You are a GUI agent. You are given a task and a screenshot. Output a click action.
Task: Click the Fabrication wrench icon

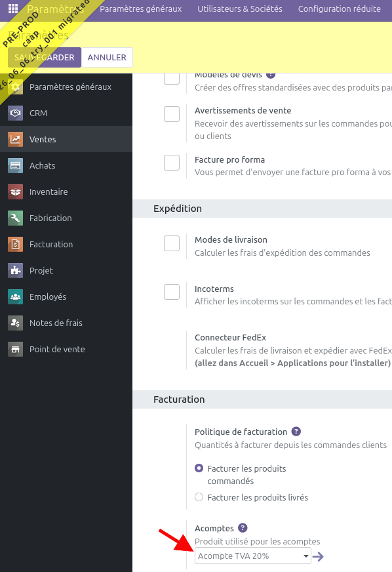coord(15,218)
